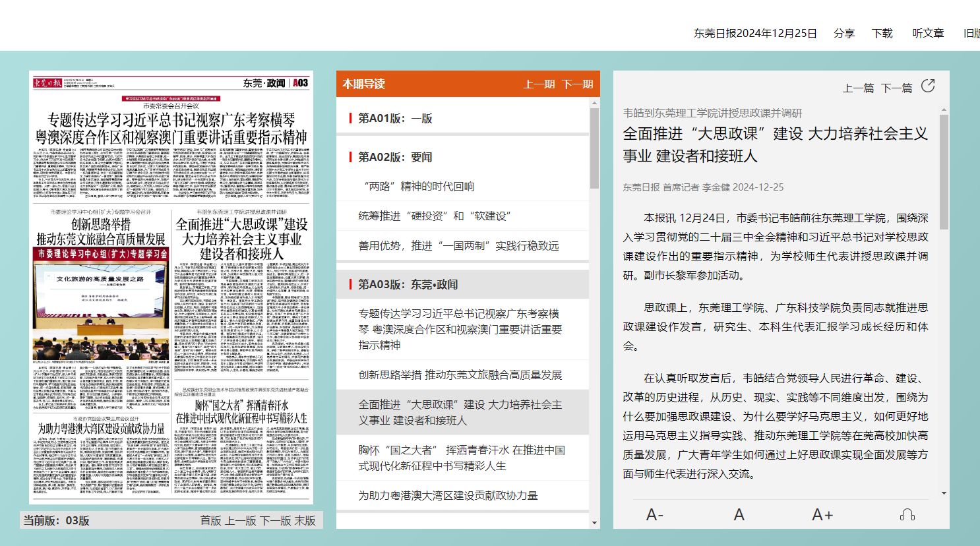This screenshot has height=546, width=980.
Task: Increase font size with A+ button
Action: tap(822, 515)
